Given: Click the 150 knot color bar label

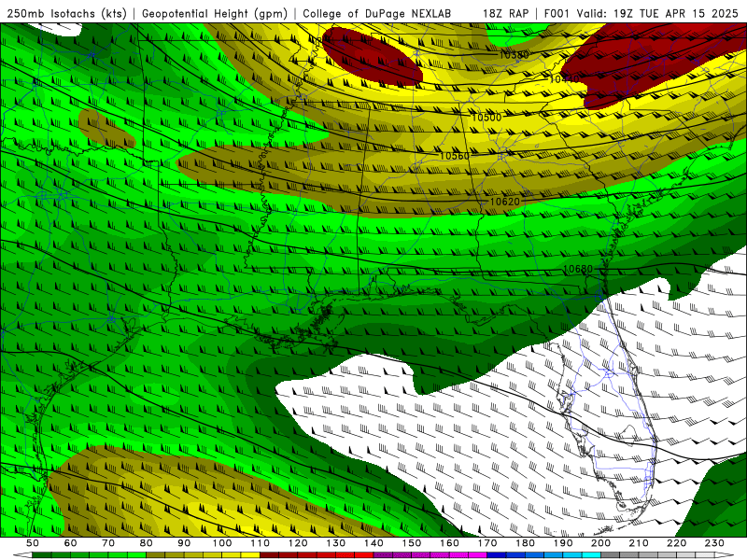Looking at the screenshot, I should pos(412,543).
